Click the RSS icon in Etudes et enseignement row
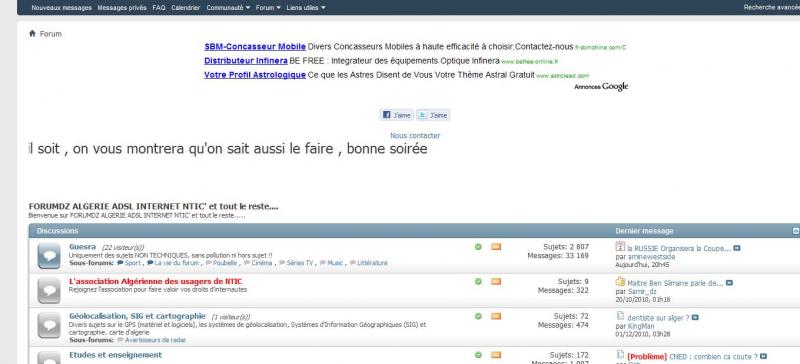The width and height of the screenshot is (800, 364). (496, 355)
